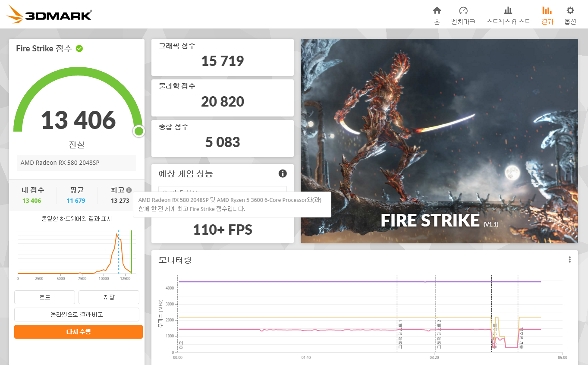
Task: Open the 모니터링 three-dot menu
Action: [569, 259]
